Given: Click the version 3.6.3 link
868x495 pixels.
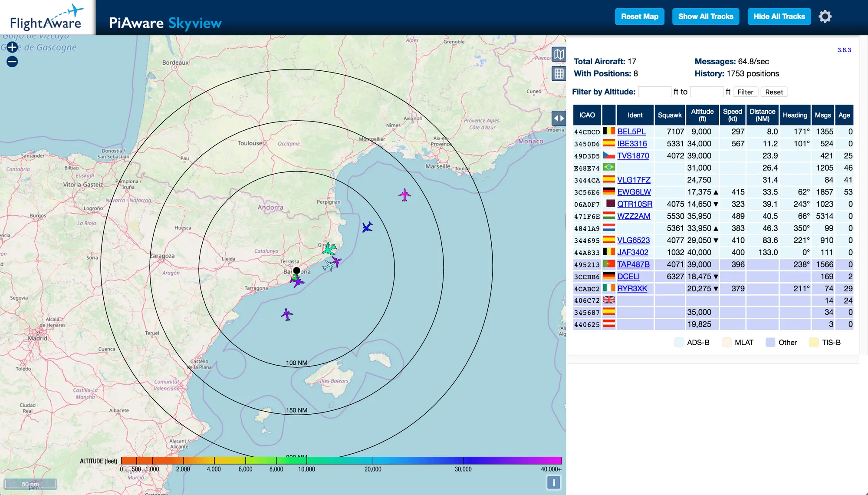Looking at the screenshot, I should (x=844, y=50).
